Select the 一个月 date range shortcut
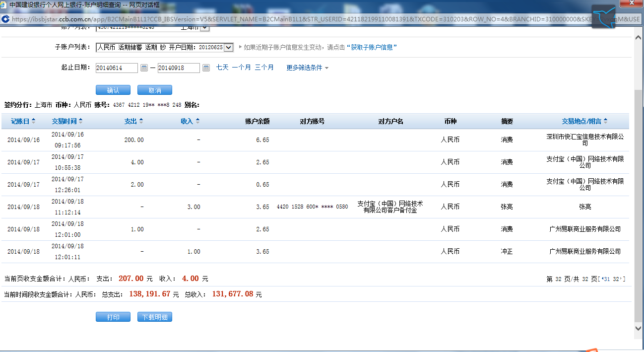644x352 pixels. coord(241,68)
